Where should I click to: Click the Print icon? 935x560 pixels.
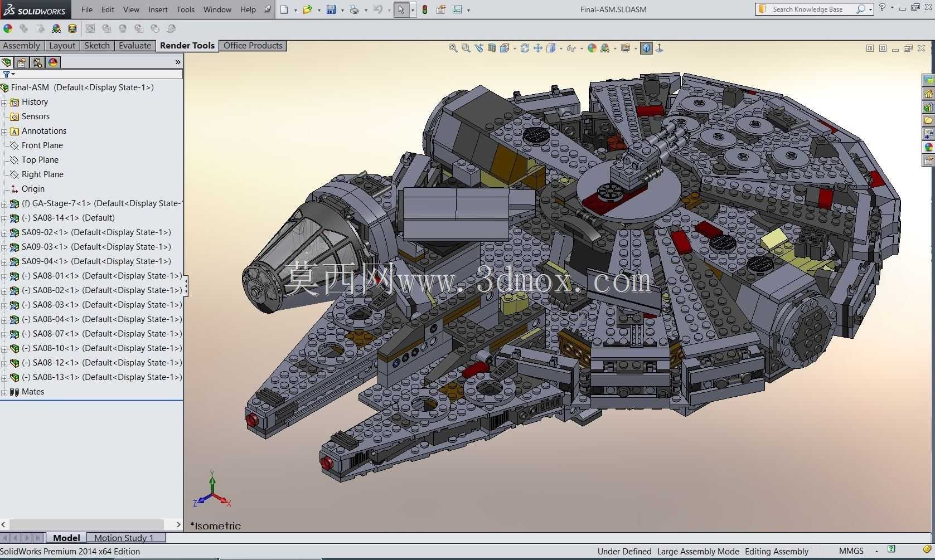(x=354, y=9)
